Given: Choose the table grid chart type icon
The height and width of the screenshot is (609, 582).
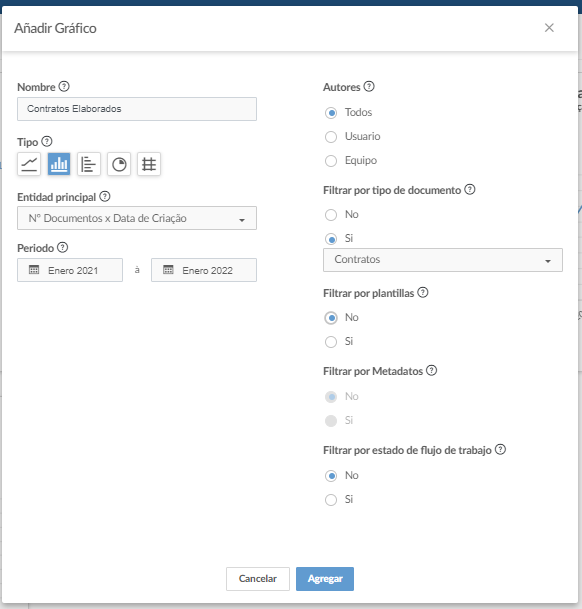Looking at the screenshot, I should 149,164.
